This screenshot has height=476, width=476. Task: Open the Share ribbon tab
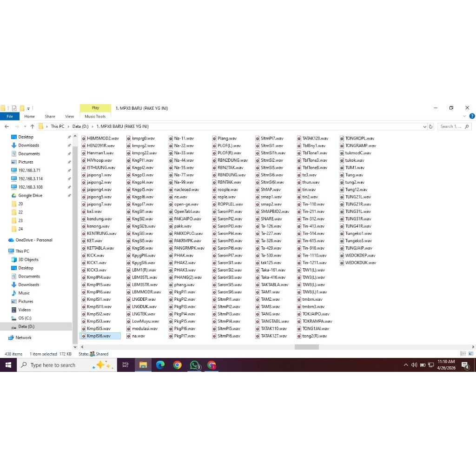(50, 116)
